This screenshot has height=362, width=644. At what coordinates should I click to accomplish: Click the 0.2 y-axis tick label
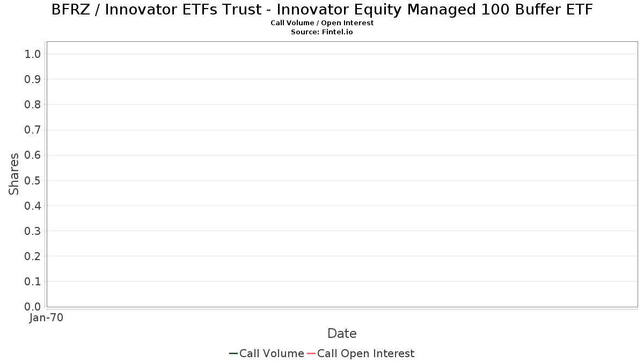[x=33, y=256]
